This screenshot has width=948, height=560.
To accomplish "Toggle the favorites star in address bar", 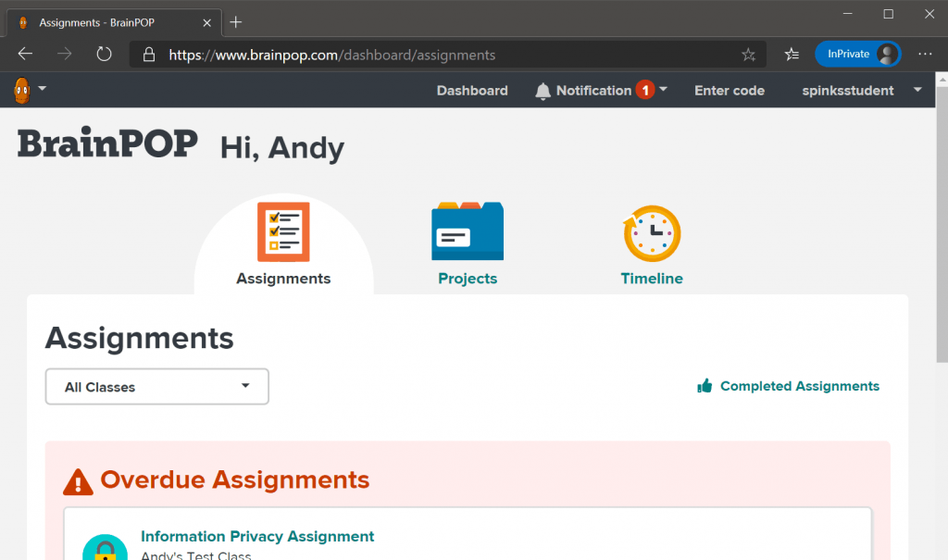I will [748, 55].
